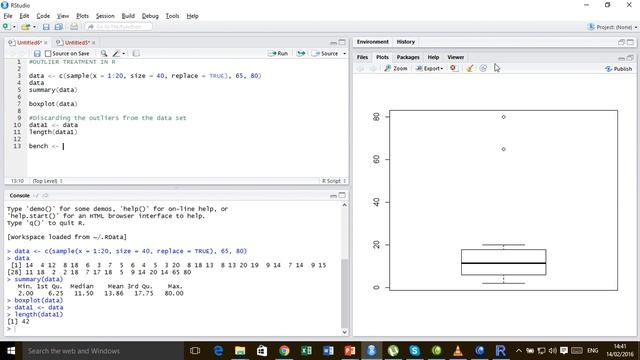Open the File menu
The width and height of the screenshot is (640, 360).
click(8, 16)
